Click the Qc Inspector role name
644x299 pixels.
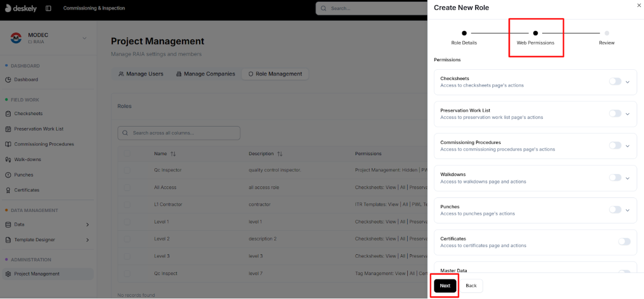(168, 170)
